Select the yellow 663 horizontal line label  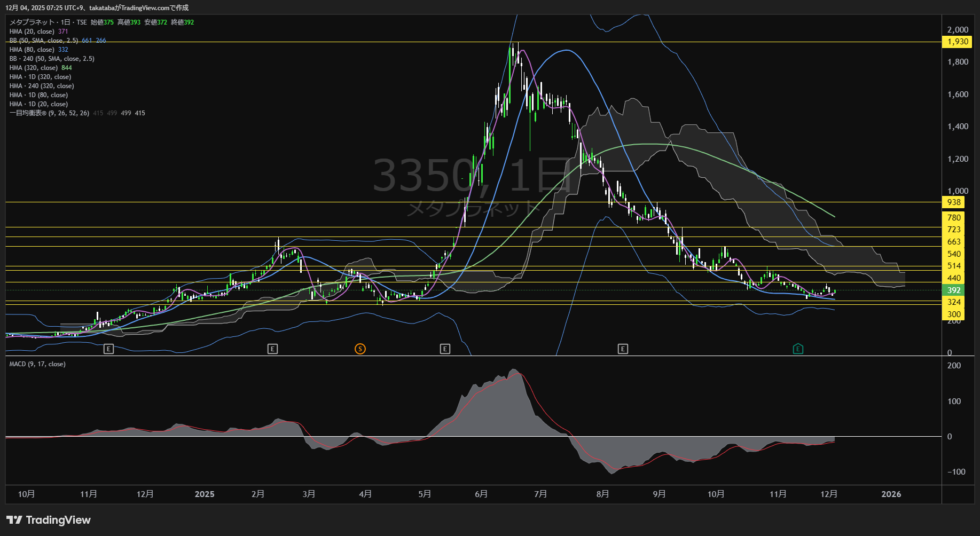click(954, 242)
